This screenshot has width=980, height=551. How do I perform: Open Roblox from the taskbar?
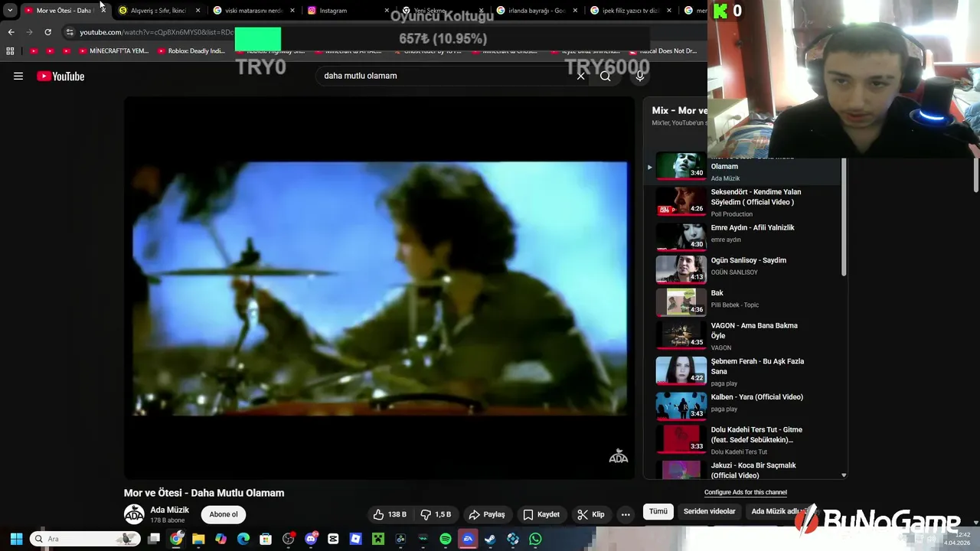(355, 539)
